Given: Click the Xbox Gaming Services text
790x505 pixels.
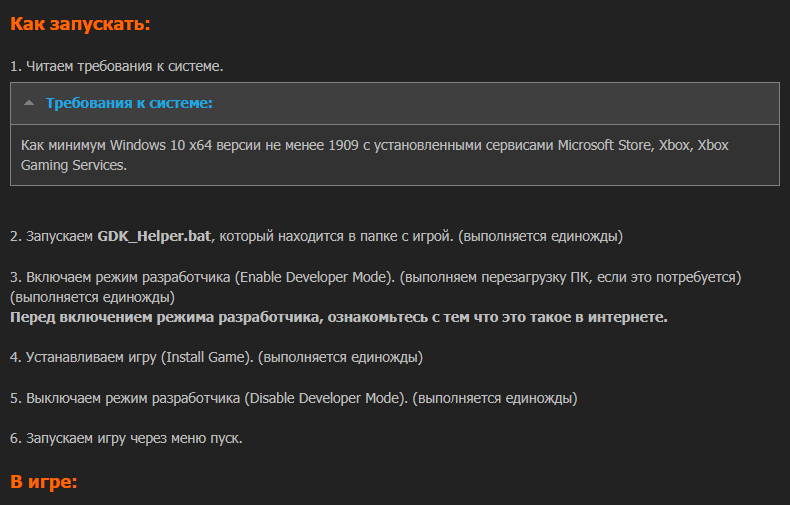Looking at the screenshot, I should [x=374, y=155].
